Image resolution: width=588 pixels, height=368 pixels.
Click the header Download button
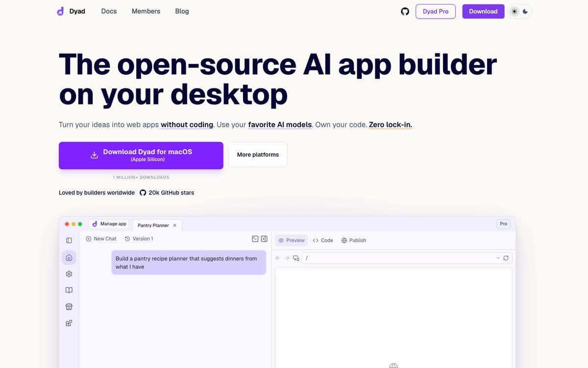coord(483,11)
